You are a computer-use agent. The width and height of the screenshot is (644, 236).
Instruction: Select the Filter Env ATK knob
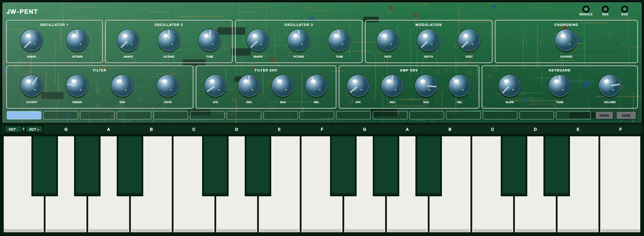coord(215,86)
